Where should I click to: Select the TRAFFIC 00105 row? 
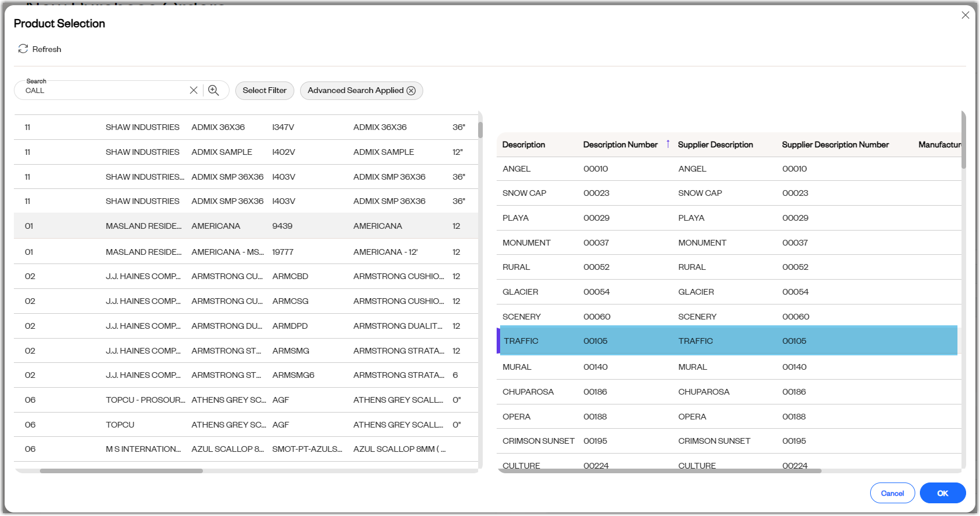[x=727, y=341]
